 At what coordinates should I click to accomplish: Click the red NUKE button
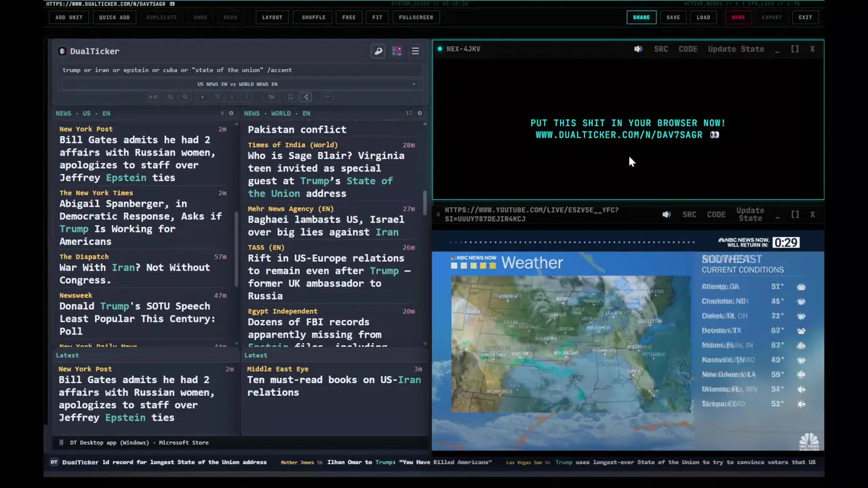pyautogui.click(x=738, y=18)
